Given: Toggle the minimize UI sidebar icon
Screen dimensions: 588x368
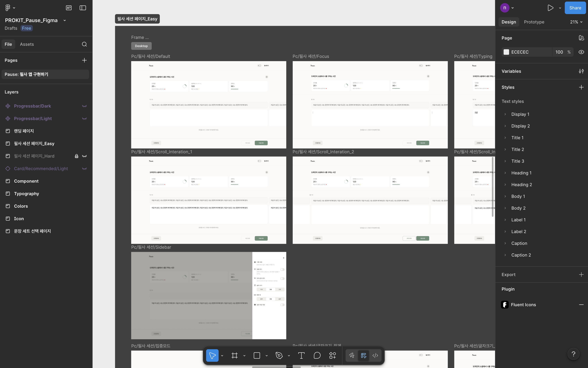Looking at the screenshot, I should pos(83,8).
